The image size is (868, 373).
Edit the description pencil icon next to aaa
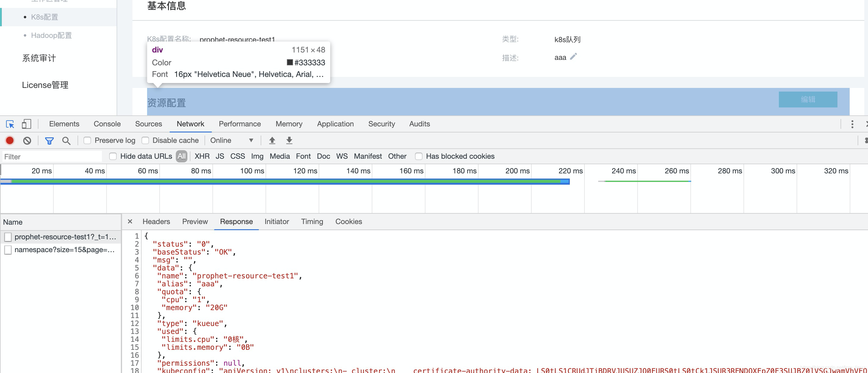pos(573,56)
